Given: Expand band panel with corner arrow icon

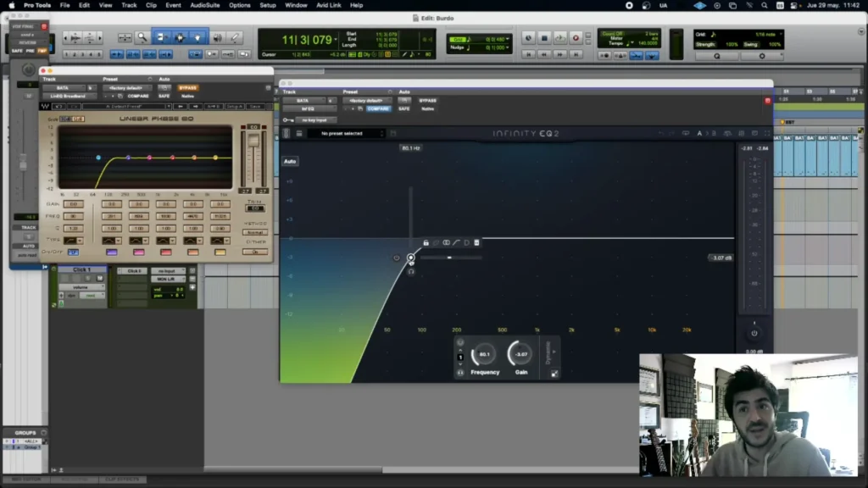Looking at the screenshot, I should tap(554, 374).
